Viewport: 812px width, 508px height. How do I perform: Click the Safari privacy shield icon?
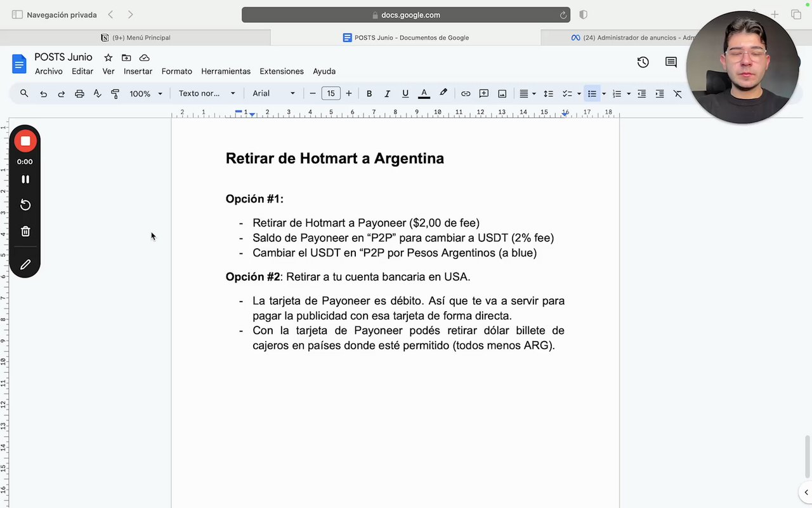(583, 15)
